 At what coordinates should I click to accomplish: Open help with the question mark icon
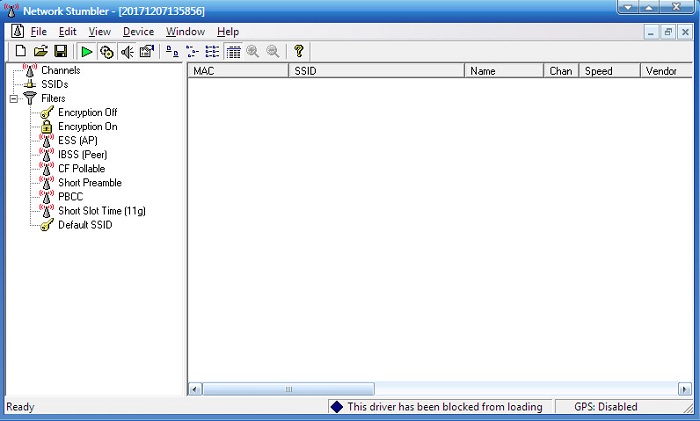[299, 52]
